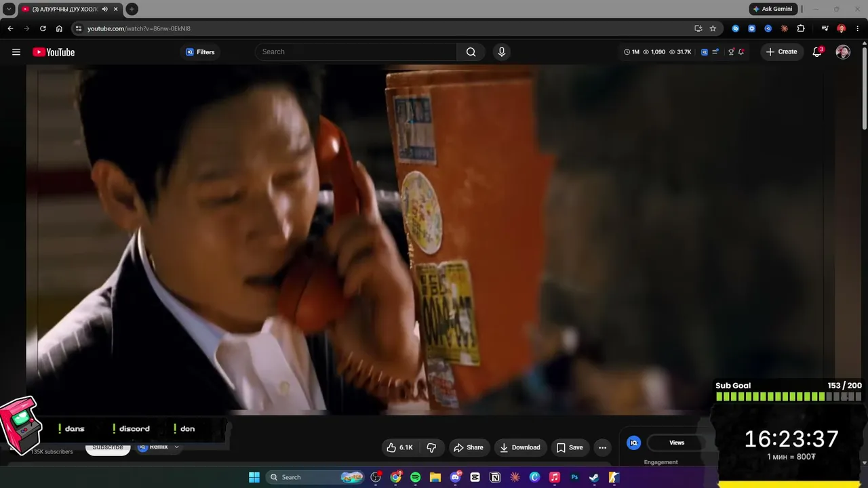Open the orange starburst Claude extension

[x=785, y=28]
